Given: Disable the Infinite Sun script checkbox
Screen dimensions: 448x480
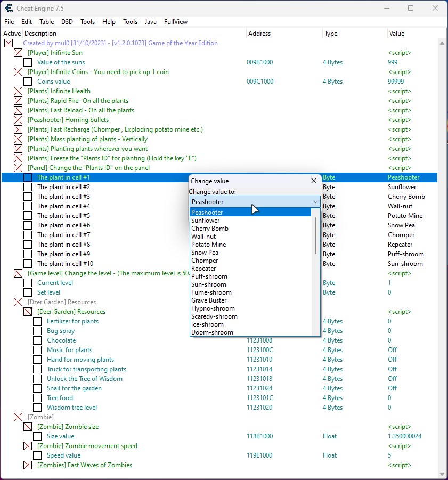Looking at the screenshot, I should pos(18,53).
